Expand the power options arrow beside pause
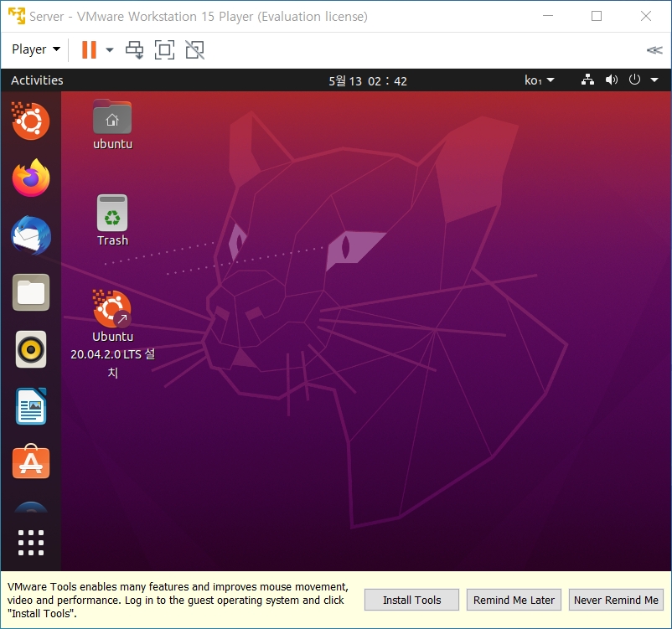Viewport: 672px width, 629px height. click(x=110, y=50)
